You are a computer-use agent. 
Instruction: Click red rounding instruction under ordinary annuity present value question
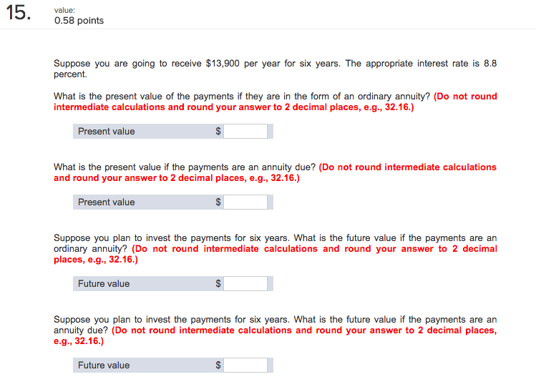(x=276, y=102)
